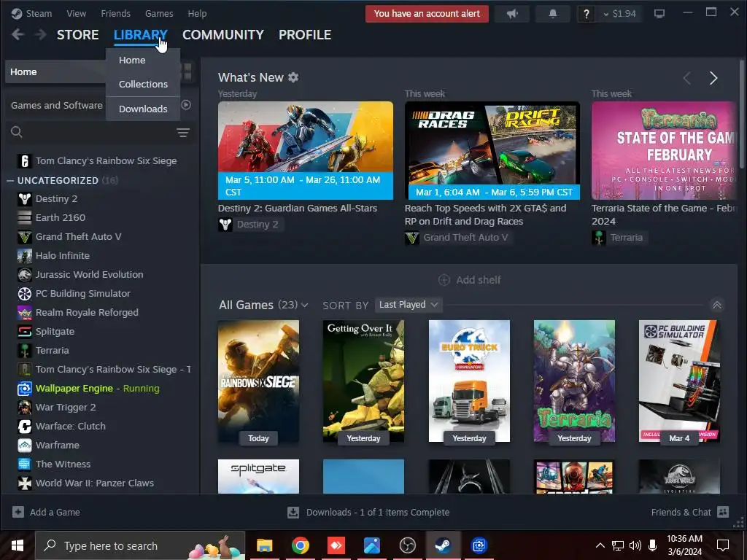Select Halo Infinite in the game list
This screenshot has height=560, width=747.
(x=63, y=256)
